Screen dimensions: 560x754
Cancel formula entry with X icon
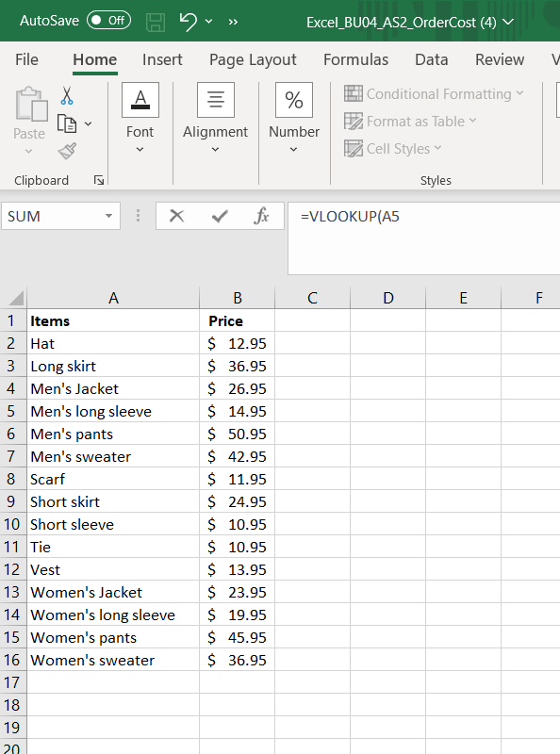pos(177,216)
